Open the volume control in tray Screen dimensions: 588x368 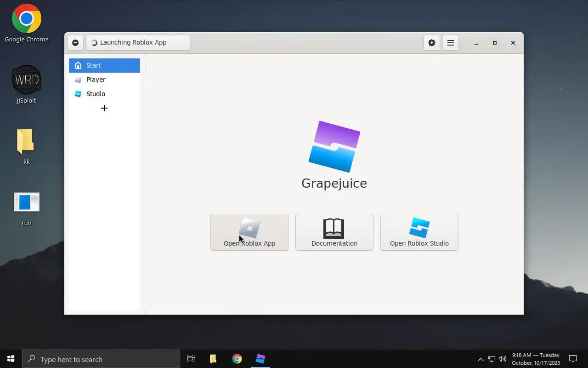(503, 359)
